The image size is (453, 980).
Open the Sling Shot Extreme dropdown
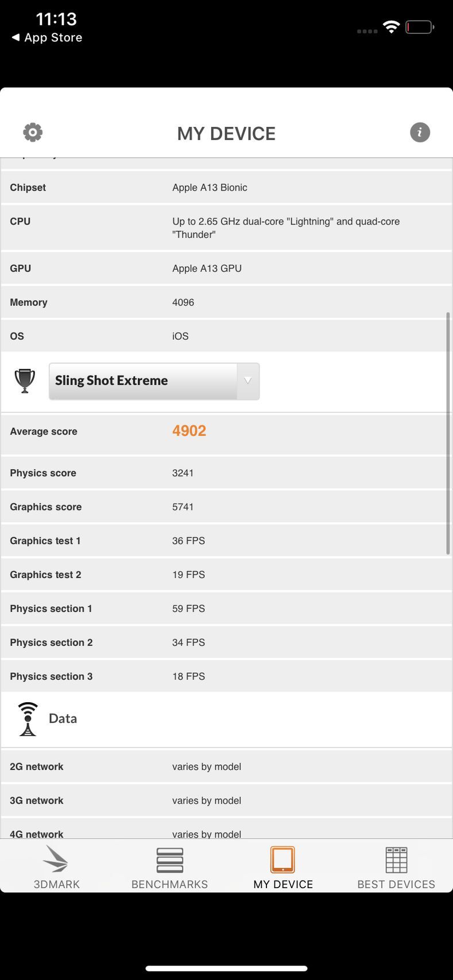(144, 381)
